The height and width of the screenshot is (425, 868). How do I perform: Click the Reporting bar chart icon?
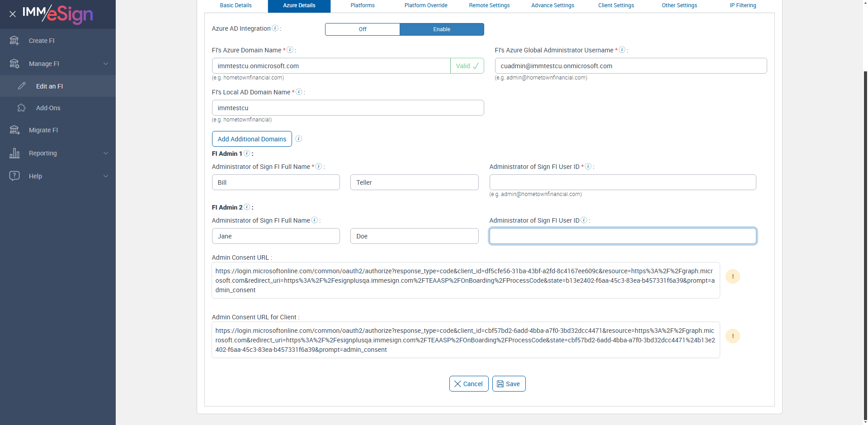(x=14, y=153)
